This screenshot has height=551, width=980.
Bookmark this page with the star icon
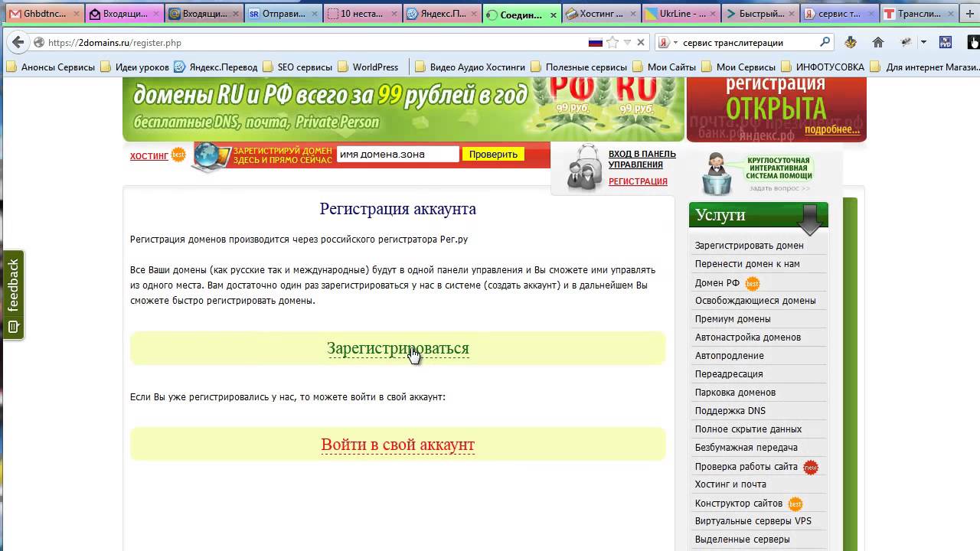[x=612, y=43]
